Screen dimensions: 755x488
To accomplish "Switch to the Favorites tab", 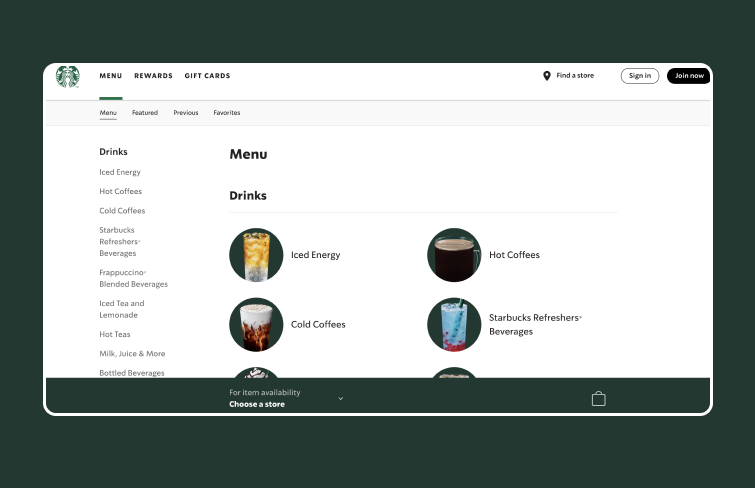I will tap(227, 113).
